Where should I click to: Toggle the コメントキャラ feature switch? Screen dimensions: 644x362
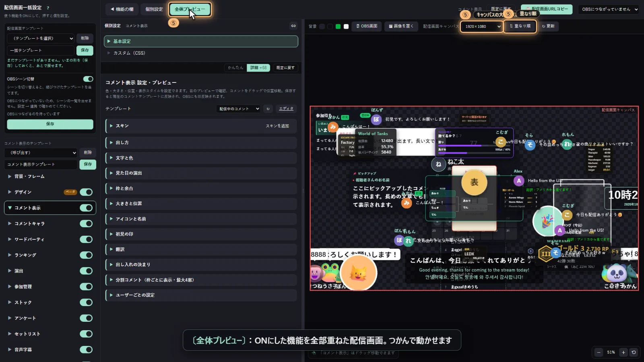click(86, 224)
